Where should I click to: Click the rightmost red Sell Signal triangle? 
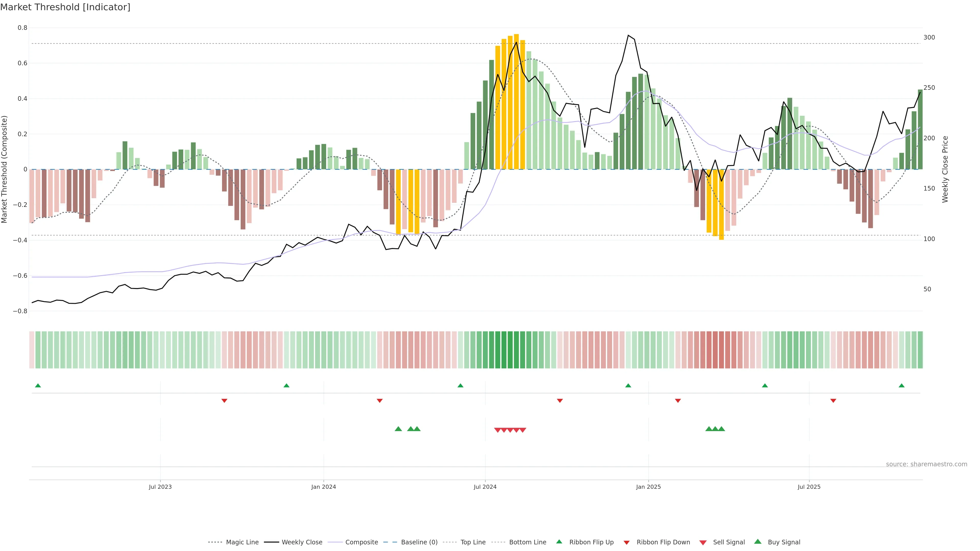523,430
